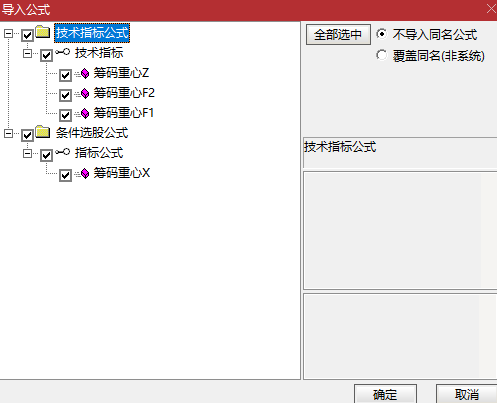Click the magenta cube icon beside 筹码重心X
Viewport: 497px width, 403px height.
coord(85,173)
